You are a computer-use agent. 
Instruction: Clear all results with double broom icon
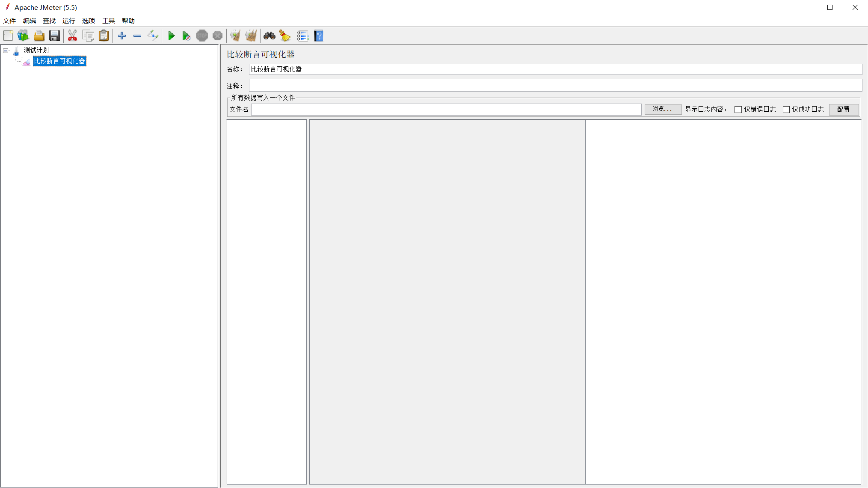tap(251, 36)
